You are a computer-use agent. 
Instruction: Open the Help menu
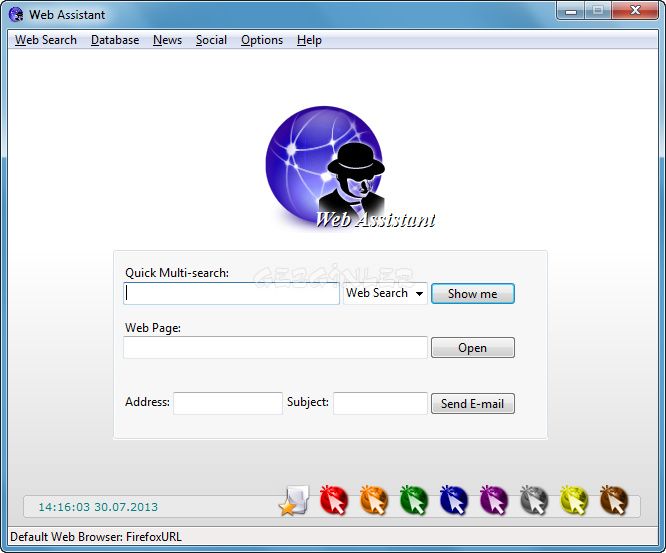309,40
